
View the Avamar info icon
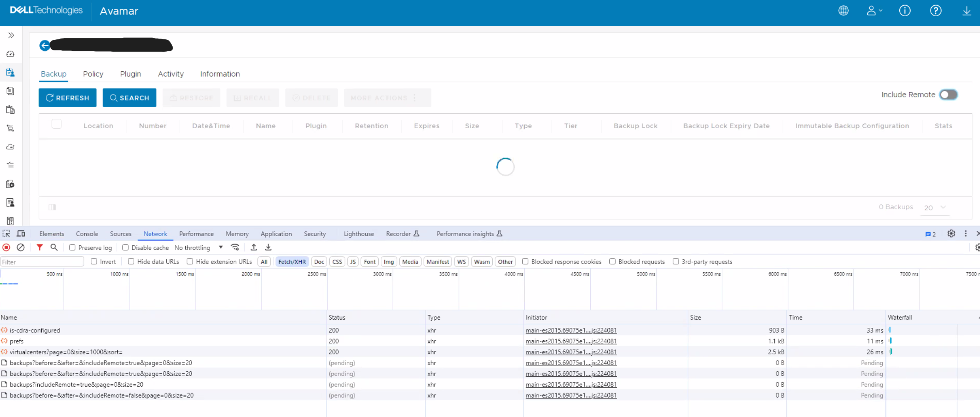(905, 11)
